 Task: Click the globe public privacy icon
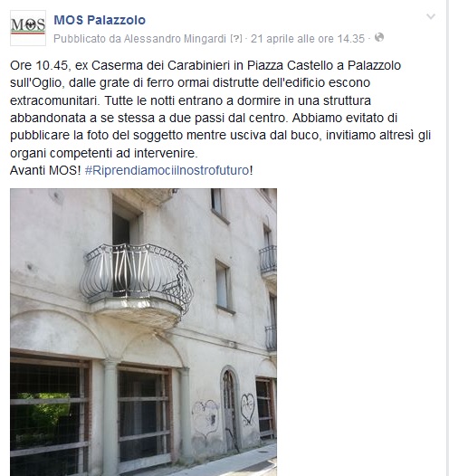click(x=379, y=38)
